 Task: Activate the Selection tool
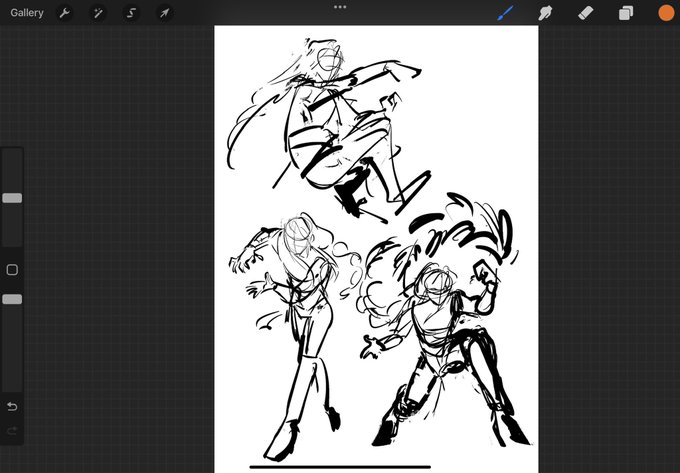tap(131, 13)
